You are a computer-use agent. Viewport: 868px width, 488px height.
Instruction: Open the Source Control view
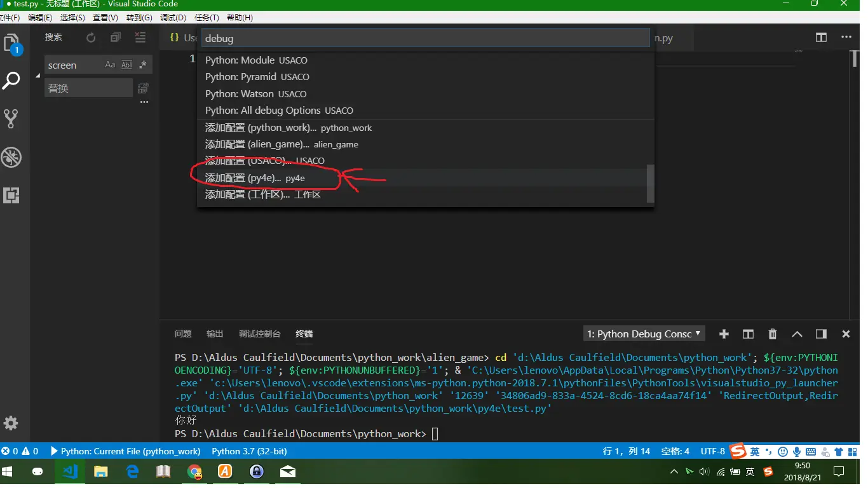click(11, 118)
